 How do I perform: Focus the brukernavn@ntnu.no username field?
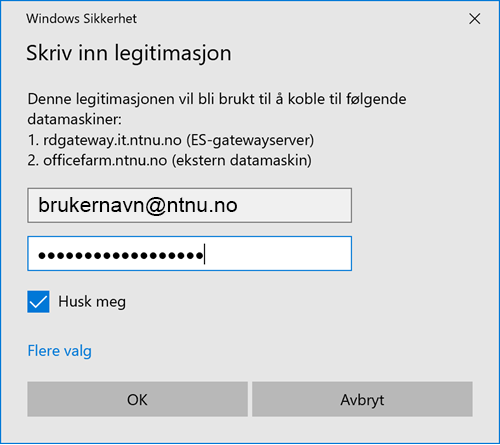coord(189,205)
